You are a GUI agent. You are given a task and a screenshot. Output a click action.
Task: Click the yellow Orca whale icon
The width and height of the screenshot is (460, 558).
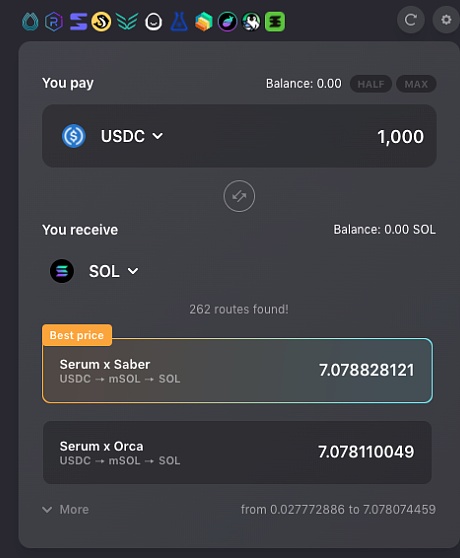pyautogui.click(x=101, y=22)
